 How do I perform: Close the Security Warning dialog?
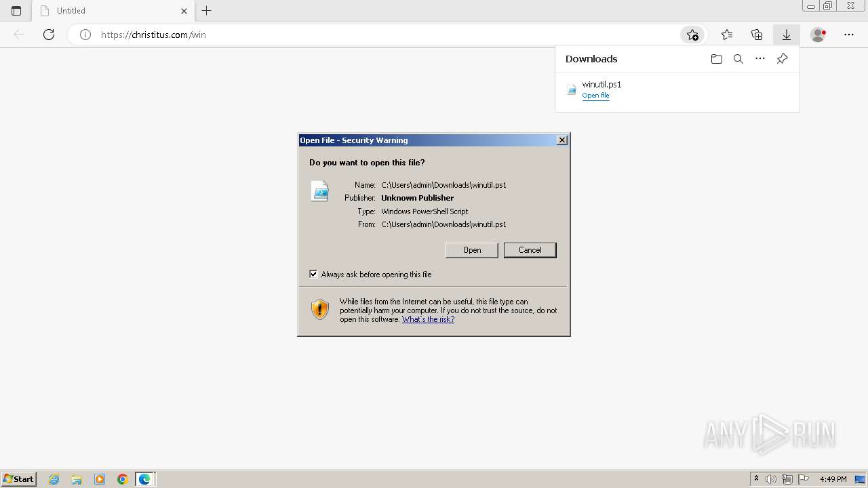click(x=562, y=140)
